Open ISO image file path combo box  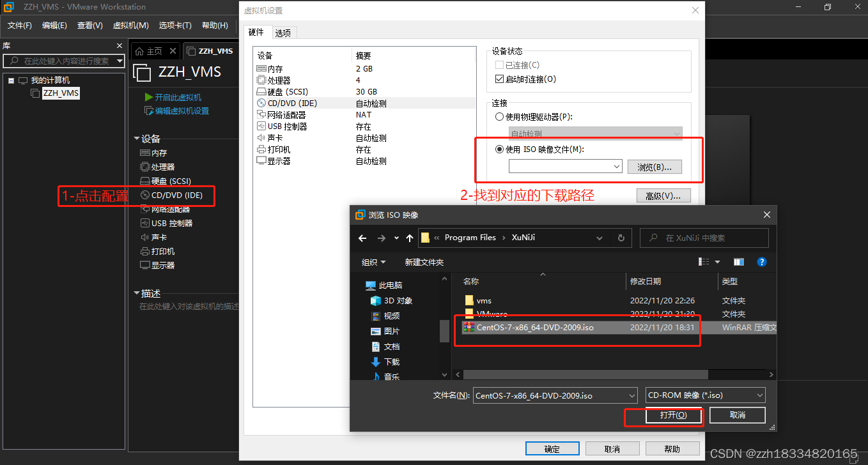click(566, 166)
